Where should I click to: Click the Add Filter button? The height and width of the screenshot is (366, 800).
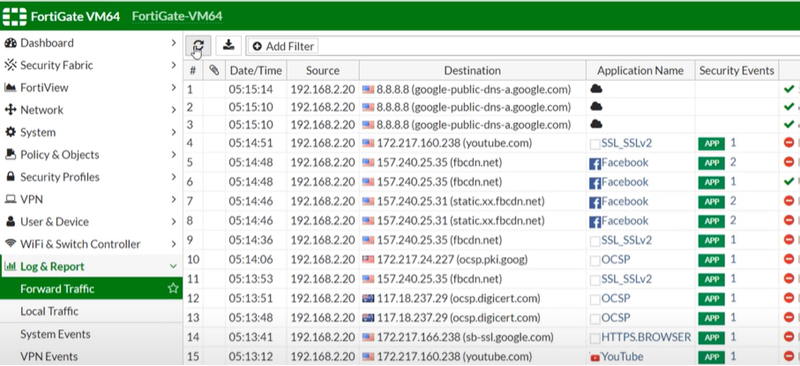pos(283,46)
